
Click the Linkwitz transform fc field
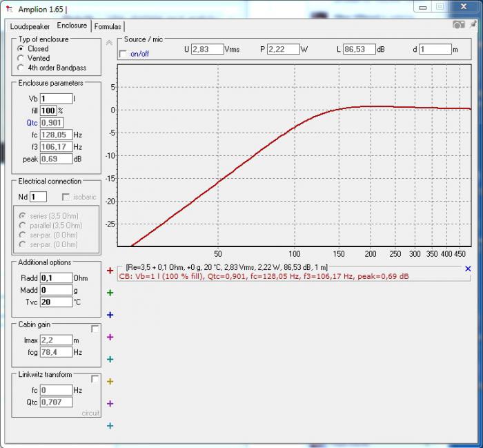pos(56,390)
